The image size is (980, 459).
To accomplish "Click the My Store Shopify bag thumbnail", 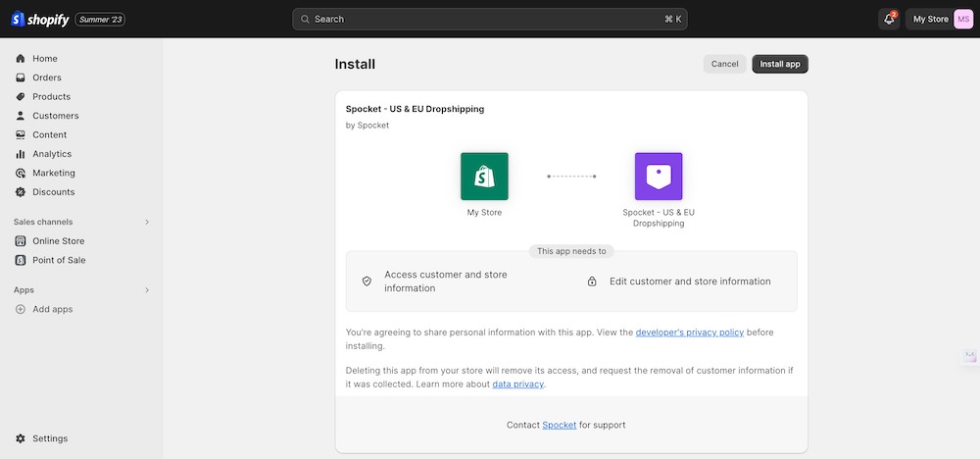I will tap(484, 177).
